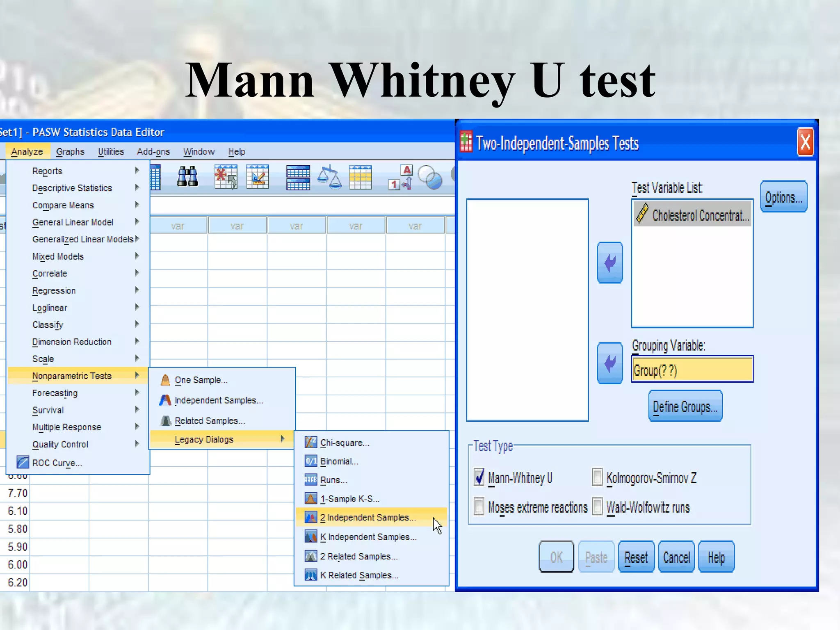The width and height of the screenshot is (840, 630).
Task: Select the cell containing 7.70
Action: pos(15,493)
